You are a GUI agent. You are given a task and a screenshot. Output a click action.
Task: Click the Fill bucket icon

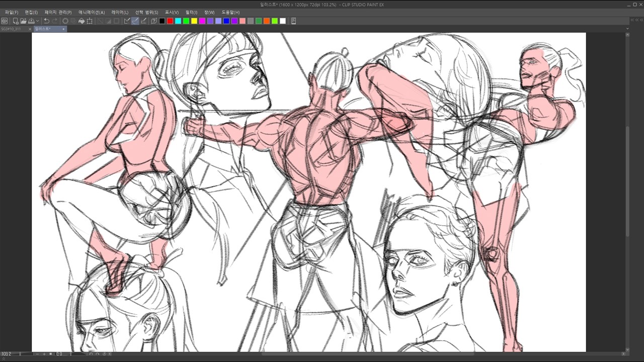click(x=82, y=21)
